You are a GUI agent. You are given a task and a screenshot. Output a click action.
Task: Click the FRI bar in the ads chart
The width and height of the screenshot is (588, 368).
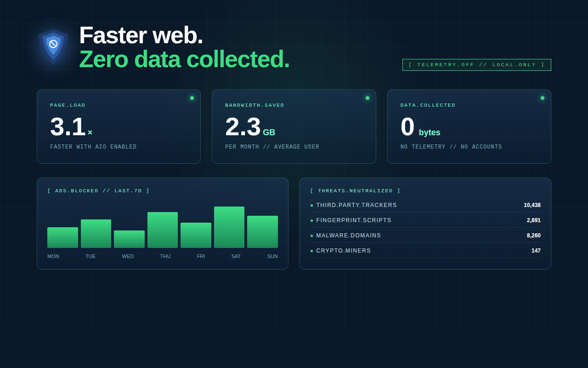(196, 236)
